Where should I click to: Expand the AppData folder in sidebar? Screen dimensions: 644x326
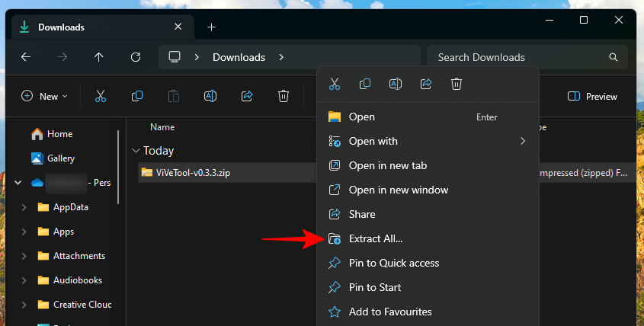click(x=25, y=207)
